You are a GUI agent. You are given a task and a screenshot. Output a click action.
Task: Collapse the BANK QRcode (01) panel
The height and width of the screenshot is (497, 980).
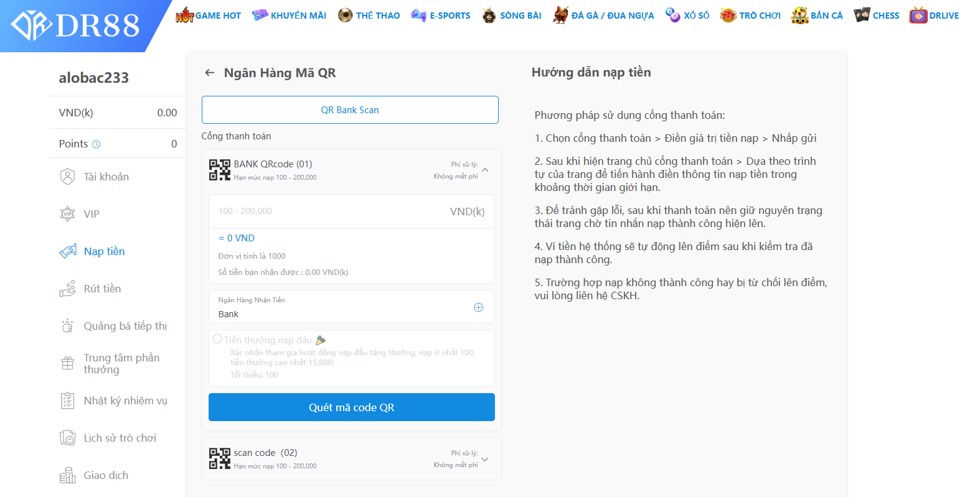tap(485, 170)
